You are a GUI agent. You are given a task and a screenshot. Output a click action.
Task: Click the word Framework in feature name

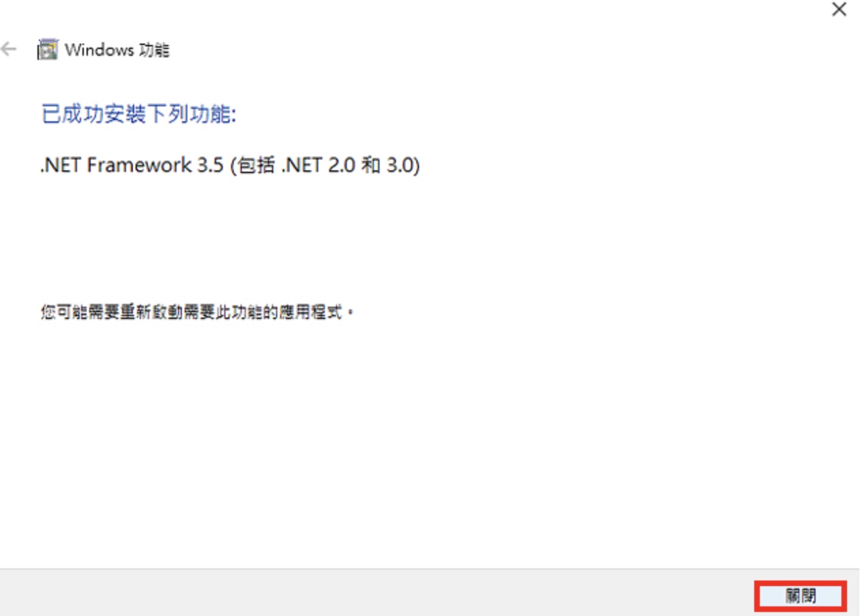tap(140, 165)
